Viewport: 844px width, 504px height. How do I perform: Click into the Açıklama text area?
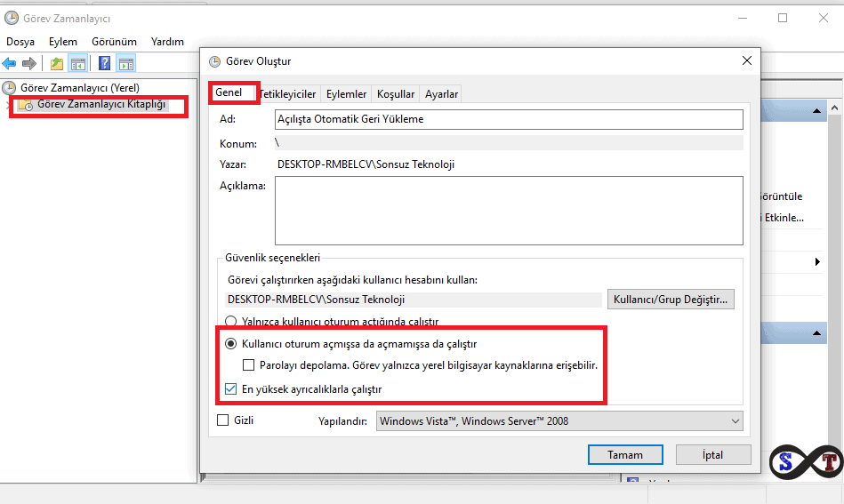pyautogui.click(x=509, y=211)
